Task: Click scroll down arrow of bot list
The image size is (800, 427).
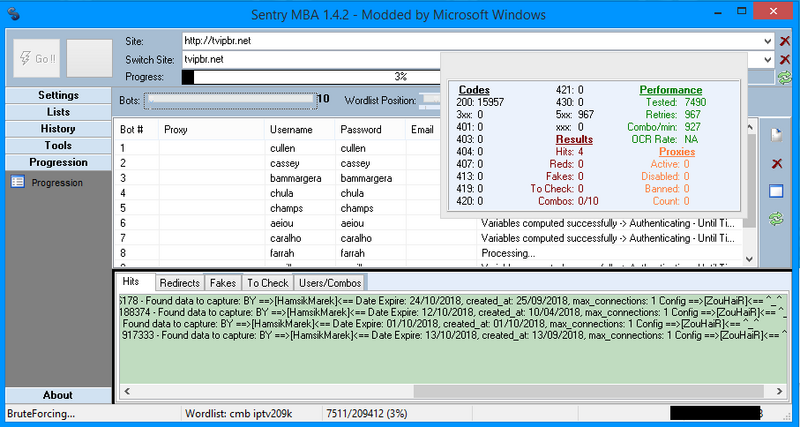Action: pos(749,259)
